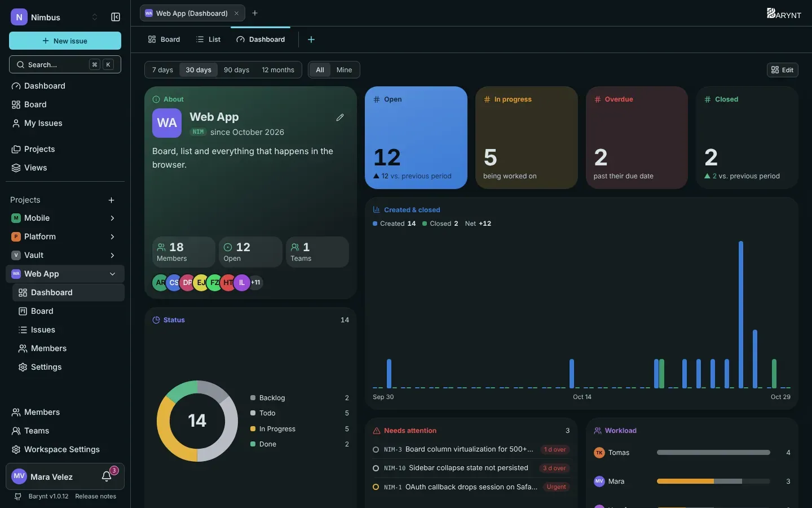Collapse the Web App project
812x508 pixels.
pyautogui.click(x=112, y=274)
